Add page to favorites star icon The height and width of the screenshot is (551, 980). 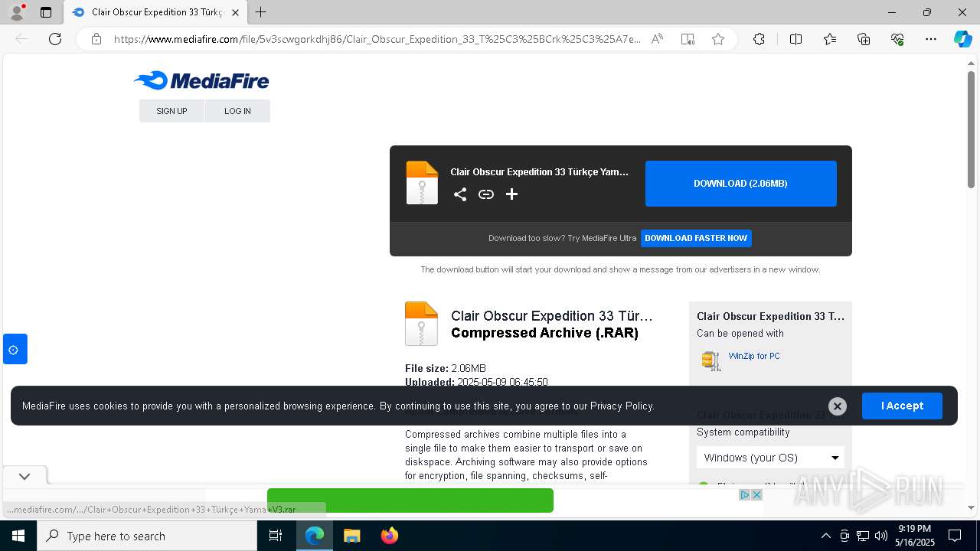(718, 39)
